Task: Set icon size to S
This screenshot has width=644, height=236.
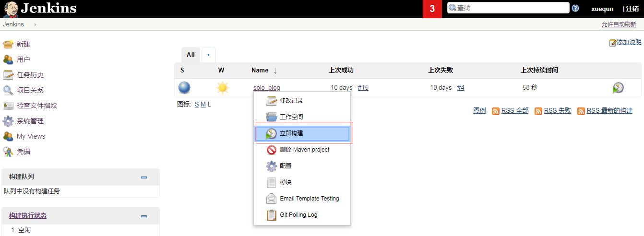Action: pos(197,105)
